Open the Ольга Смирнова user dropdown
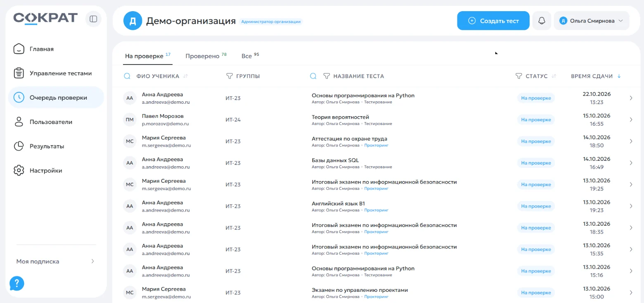 (592, 21)
